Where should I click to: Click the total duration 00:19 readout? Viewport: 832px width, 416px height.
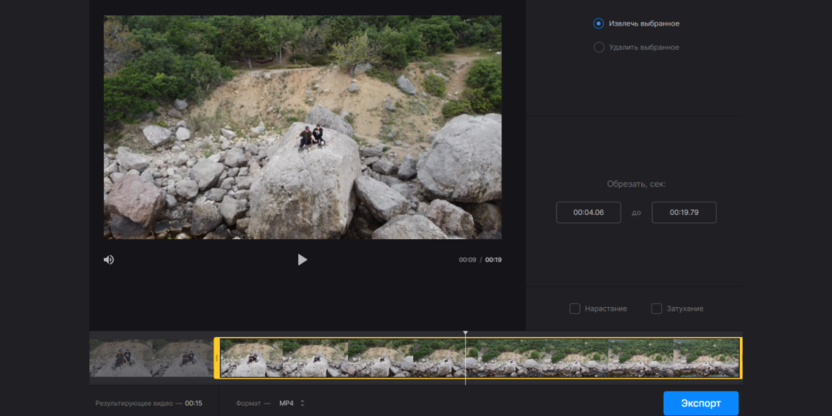[494, 260]
